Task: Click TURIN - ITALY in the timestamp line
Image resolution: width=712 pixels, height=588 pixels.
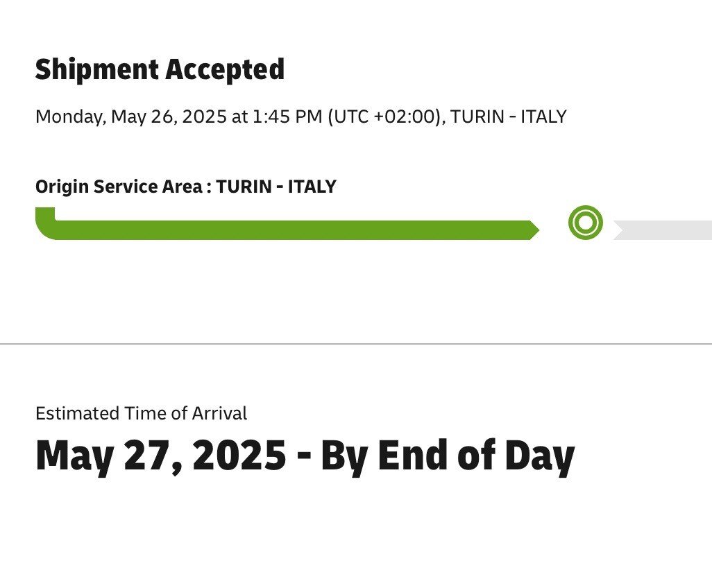Action: click(509, 116)
